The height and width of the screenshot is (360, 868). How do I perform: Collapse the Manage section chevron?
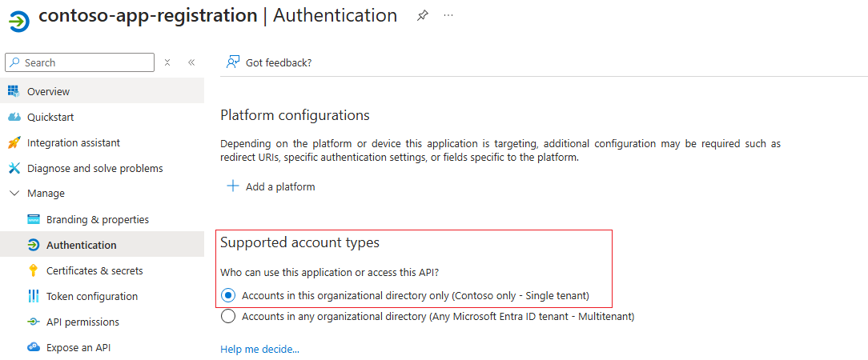point(14,194)
